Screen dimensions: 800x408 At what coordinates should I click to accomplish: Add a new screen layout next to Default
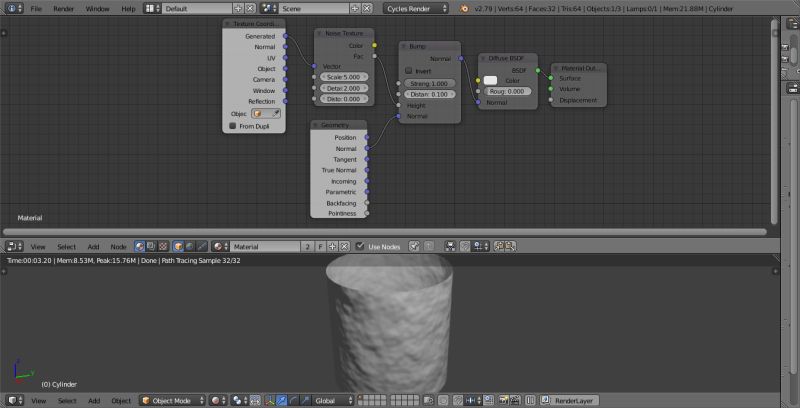[x=238, y=9]
